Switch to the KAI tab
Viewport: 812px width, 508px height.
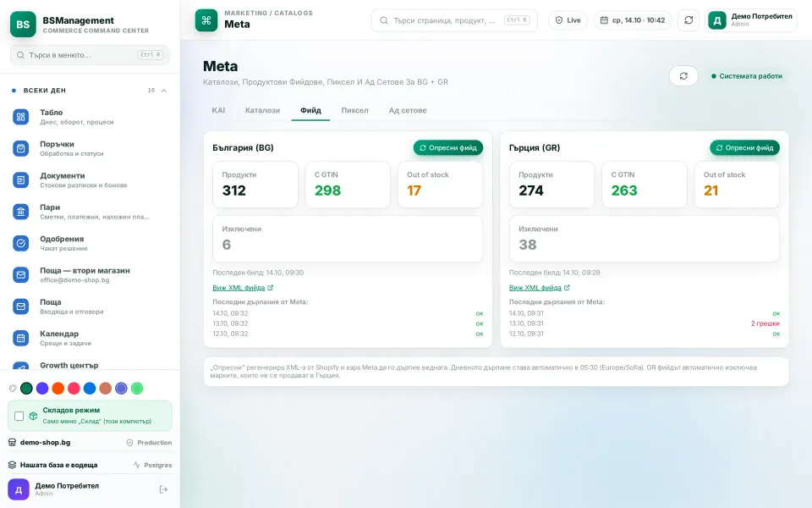pos(218,110)
